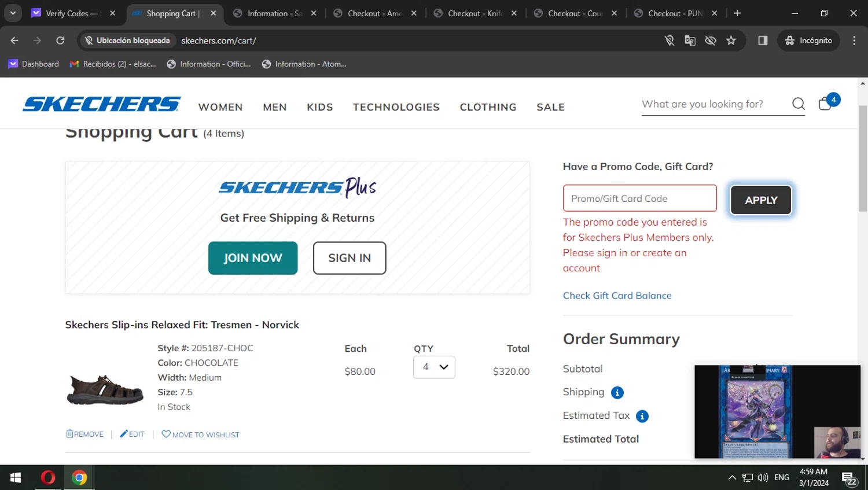The height and width of the screenshot is (490, 868).
Task: Show hidden system tray icons
Action: pyautogui.click(x=732, y=478)
